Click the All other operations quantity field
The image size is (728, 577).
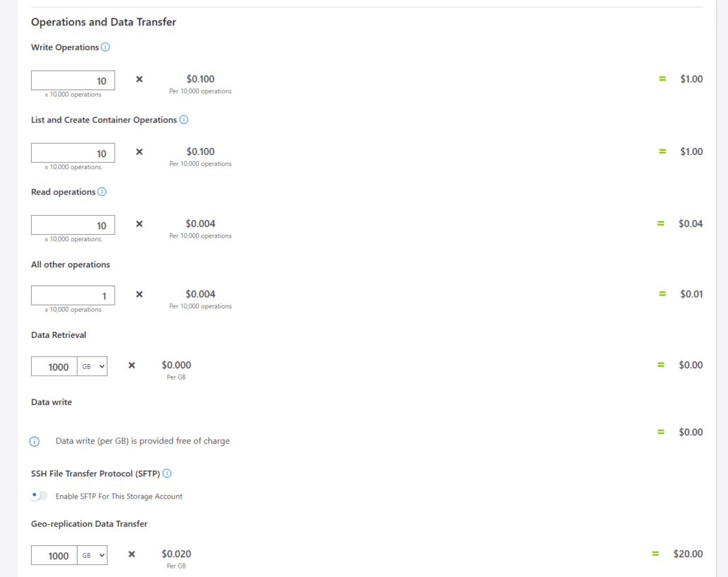tap(73, 295)
